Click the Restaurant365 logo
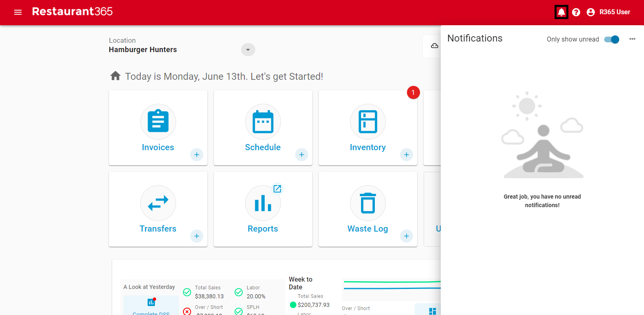This screenshot has height=315, width=644. point(72,11)
